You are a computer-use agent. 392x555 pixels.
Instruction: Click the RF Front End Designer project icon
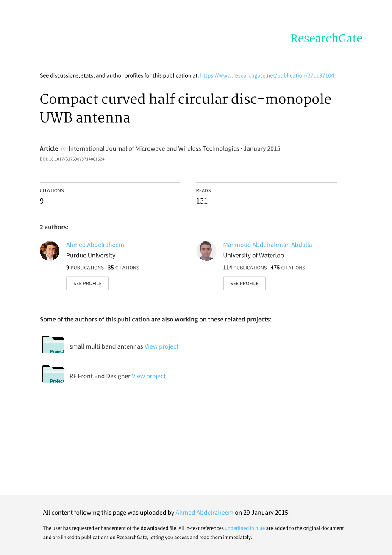coord(53,374)
